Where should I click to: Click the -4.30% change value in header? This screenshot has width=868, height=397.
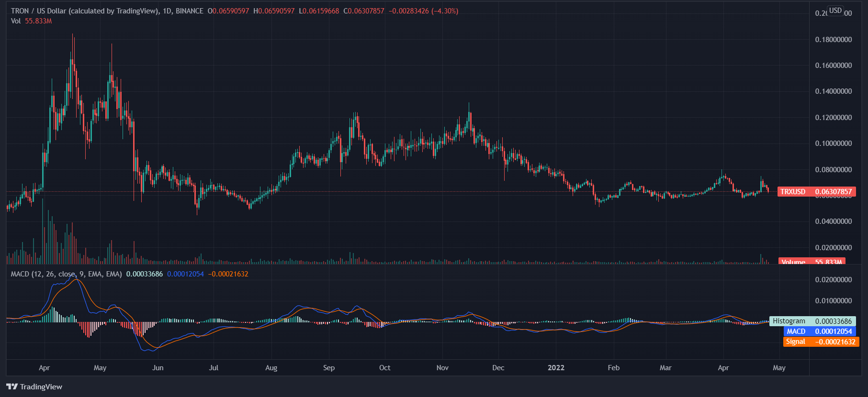click(445, 11)
